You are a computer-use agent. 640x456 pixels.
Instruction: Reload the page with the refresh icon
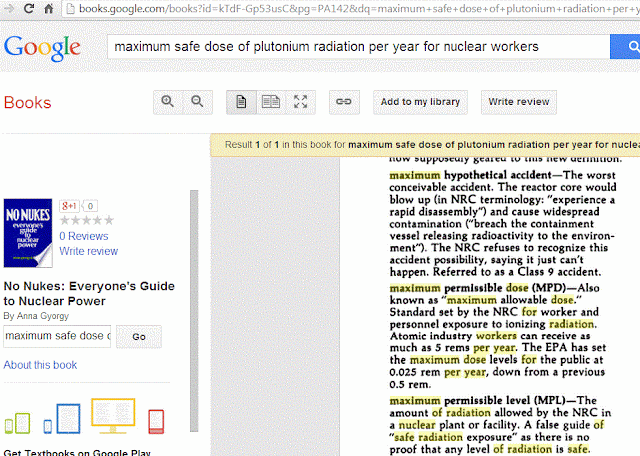[x=29, y=8]
